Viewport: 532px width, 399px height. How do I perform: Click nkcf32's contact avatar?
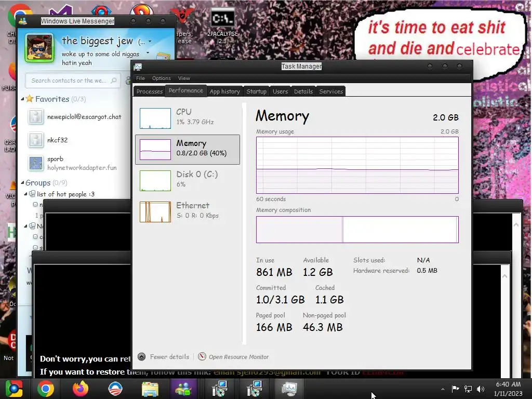coord(36,140)
